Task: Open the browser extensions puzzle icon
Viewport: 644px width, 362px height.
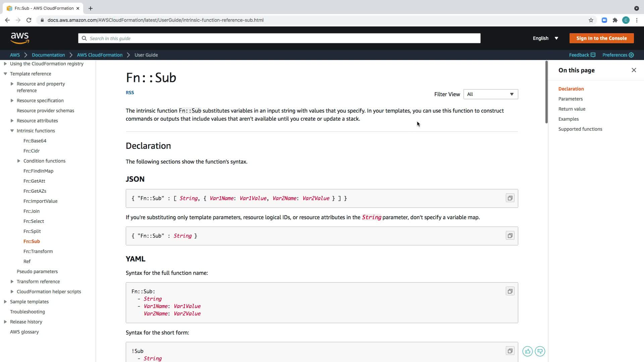Action: pos(615,20)
